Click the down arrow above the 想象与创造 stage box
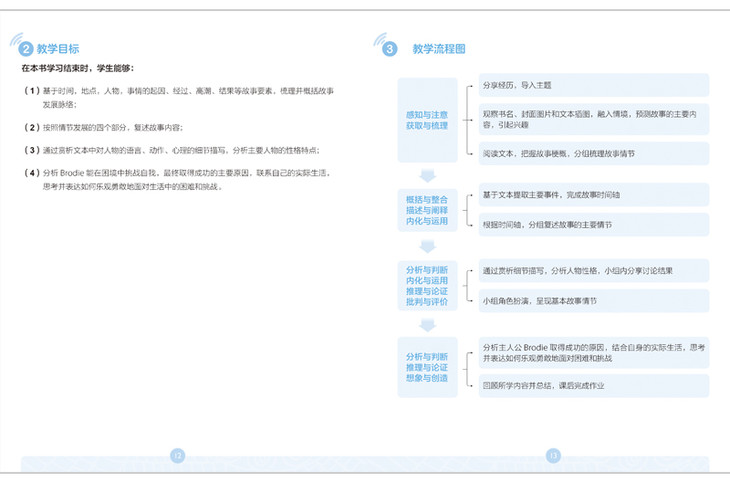This screenshot has height=483, width=730. 427,325
